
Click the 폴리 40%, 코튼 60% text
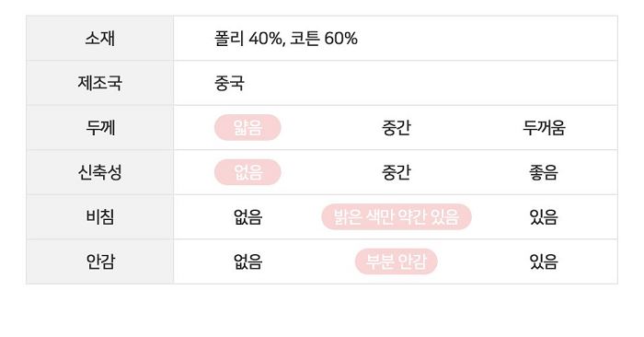point(286,39)
